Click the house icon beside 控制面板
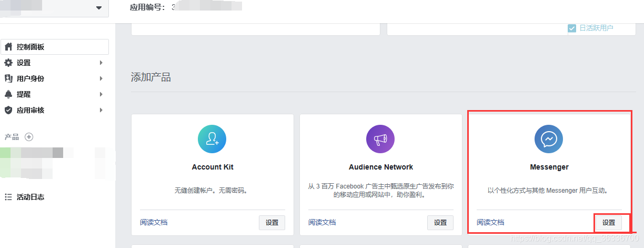644x248 pixels. click(8, 47)
